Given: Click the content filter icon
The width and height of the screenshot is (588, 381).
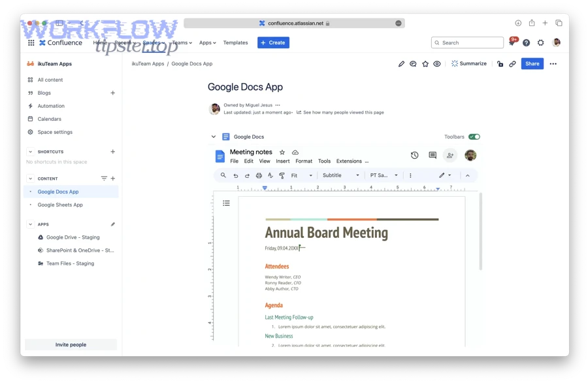Looking at the screenshot, I should 104,179.
